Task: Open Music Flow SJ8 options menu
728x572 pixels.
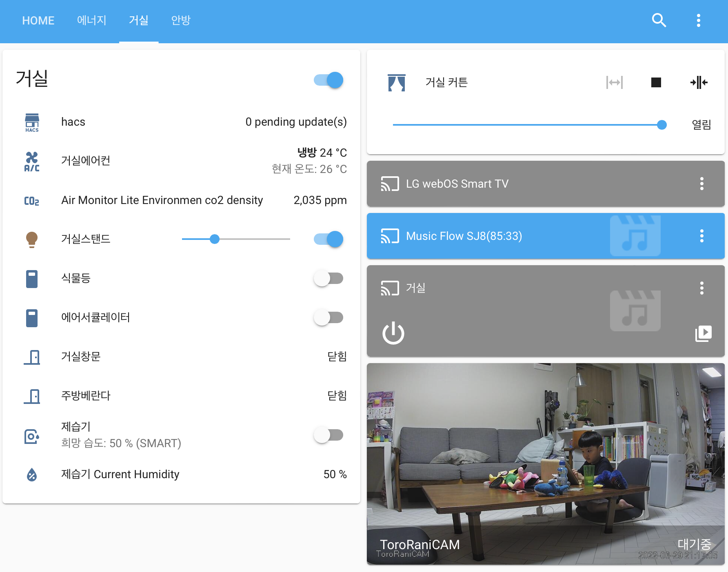Action: pyautogui.click(x=702, y=236)
